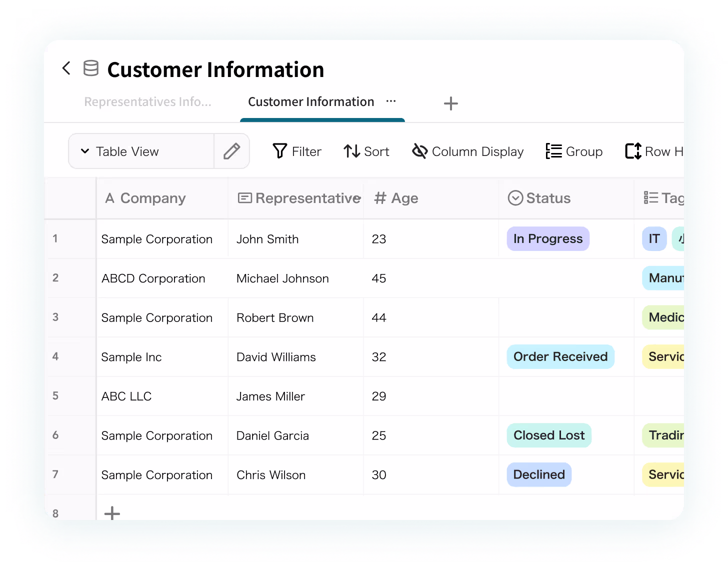Open the three-dot menu on Customer Information tab
Screen dimensions: 728x568
391,101
